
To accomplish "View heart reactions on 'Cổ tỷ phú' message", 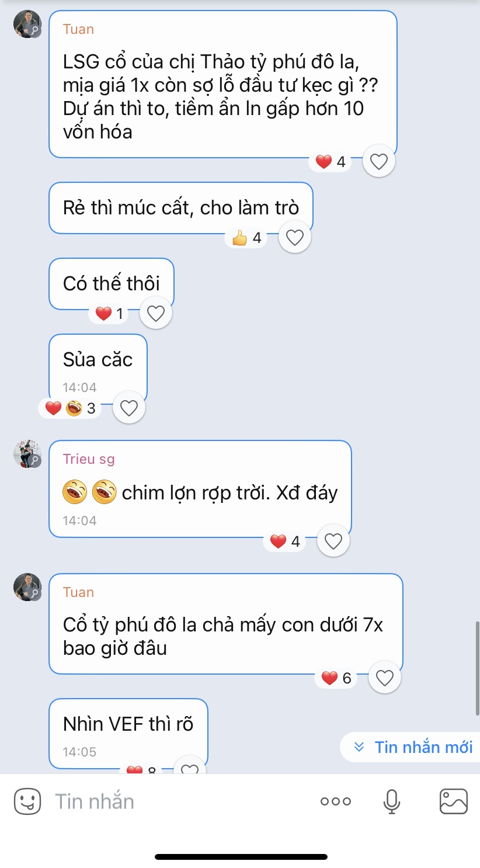I will click(x=336, y=678).
